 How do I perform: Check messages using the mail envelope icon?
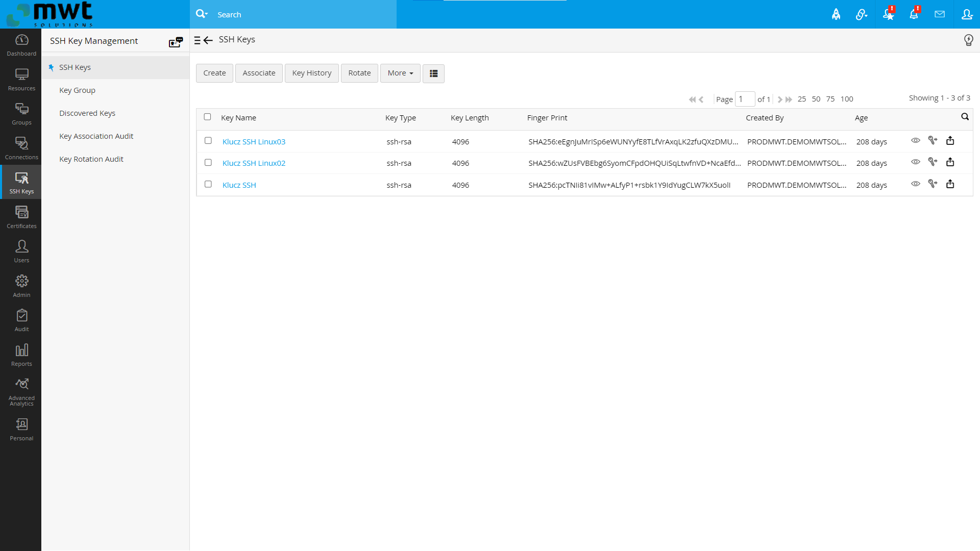coord(940,14)
